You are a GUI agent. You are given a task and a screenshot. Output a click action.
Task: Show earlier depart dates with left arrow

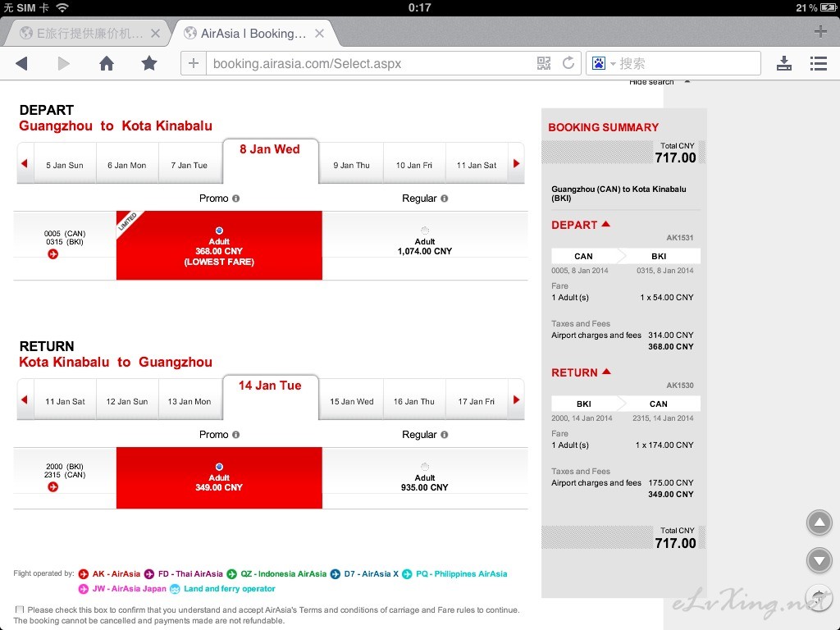25,163
